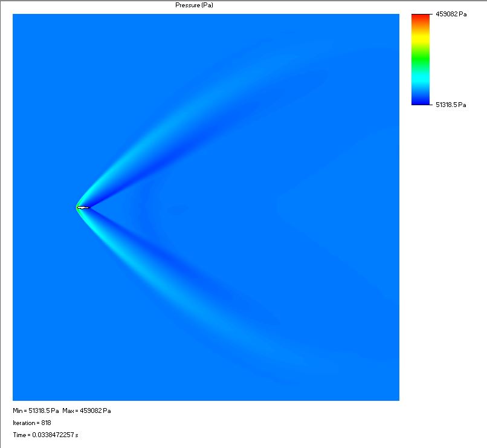Click the 'Iteration = 818' text
487x448 pixels.
(32, 423)
